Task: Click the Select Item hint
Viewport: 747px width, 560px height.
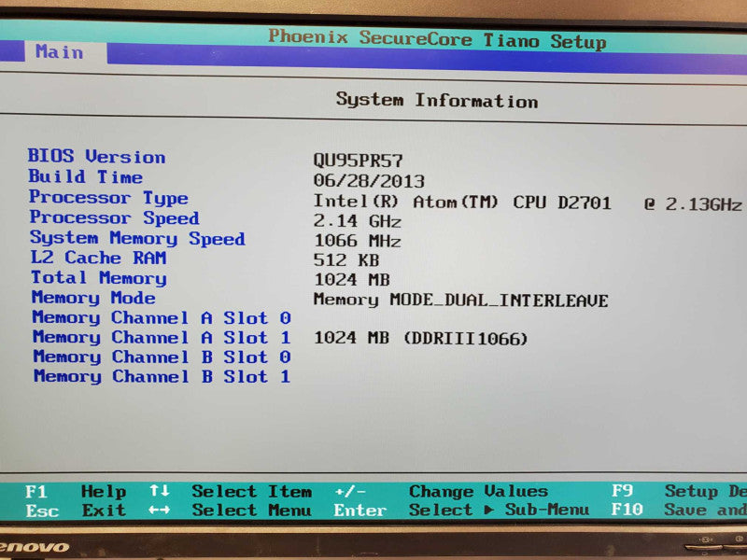Action: pyautogui.click(x=251, y=492)
